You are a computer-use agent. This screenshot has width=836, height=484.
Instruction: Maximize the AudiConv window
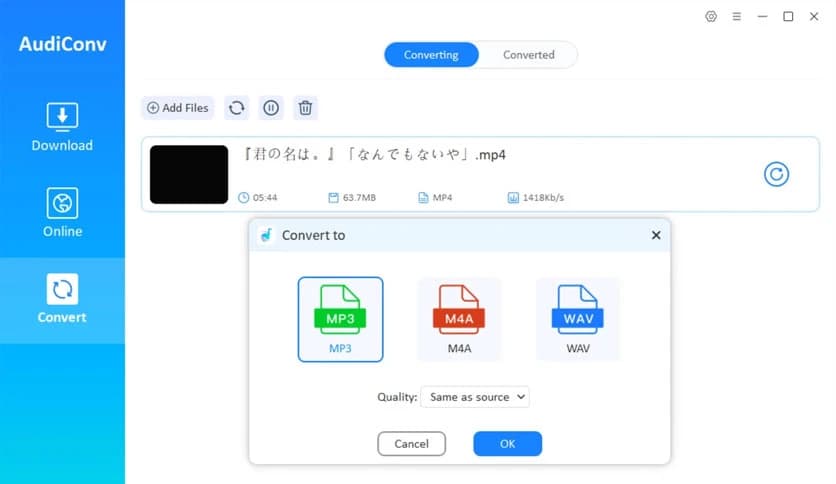788,17
